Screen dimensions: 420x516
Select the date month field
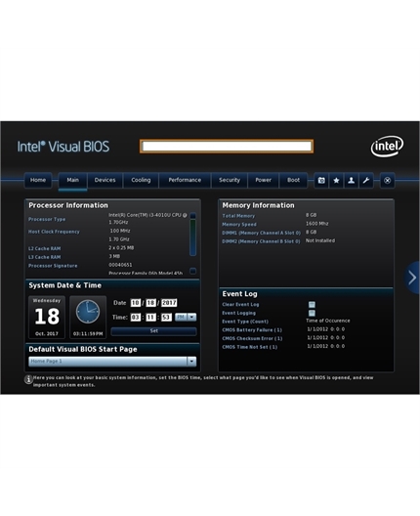point(135,303)
